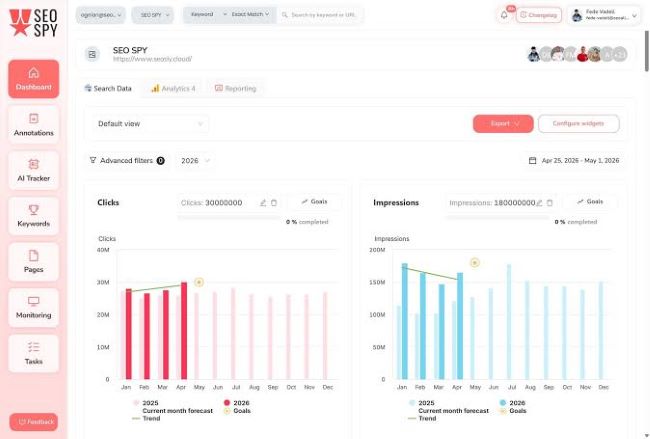Click the Changelog button
The width and height of the screenshot is (650, 439).
pos(539,15)
